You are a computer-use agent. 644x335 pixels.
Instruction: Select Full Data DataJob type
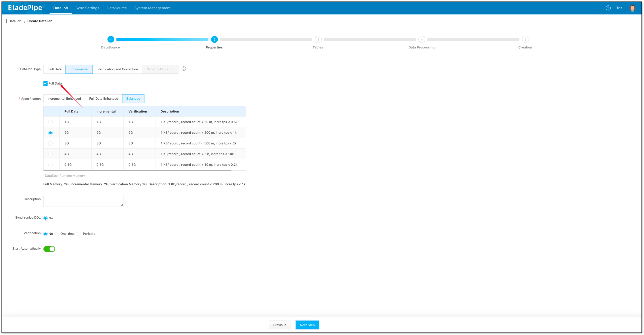click(55, 69)
